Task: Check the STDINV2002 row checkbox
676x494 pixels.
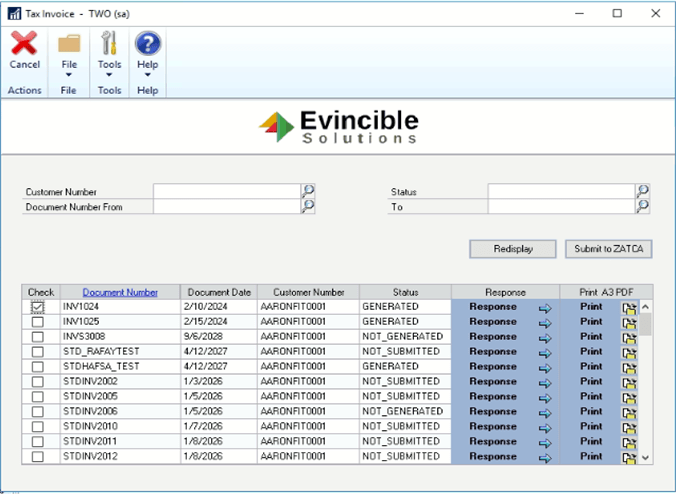Action: click(38, 382)
